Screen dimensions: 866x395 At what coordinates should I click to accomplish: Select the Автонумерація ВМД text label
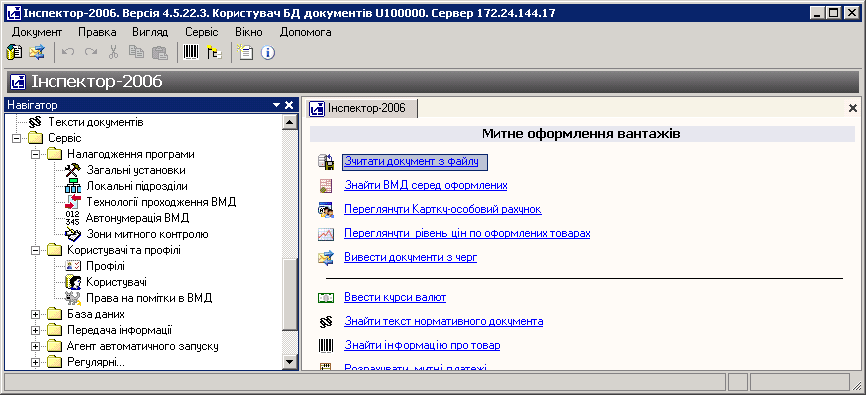[x=138, y=218]
